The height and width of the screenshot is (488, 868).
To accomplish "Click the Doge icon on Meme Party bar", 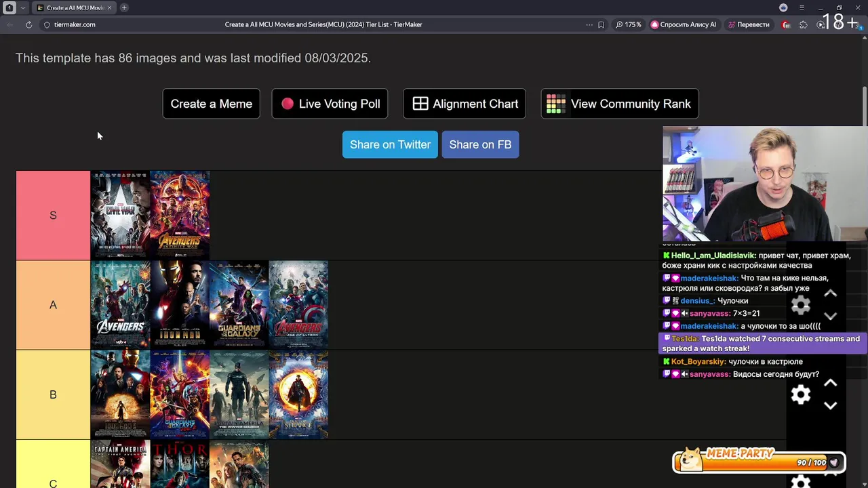I will click(690, 459).
